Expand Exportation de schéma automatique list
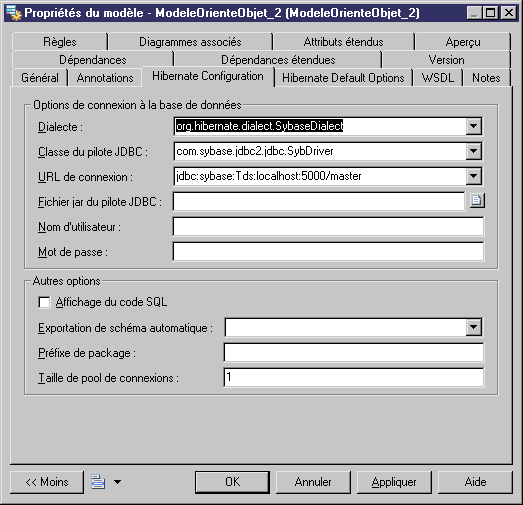This screenshot has width=523, height=505. pyautogui.click(x=474, y=327)
